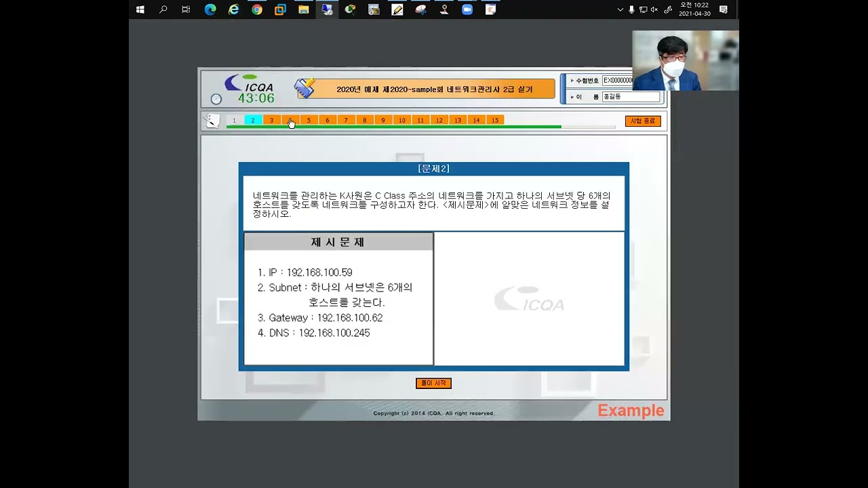Viewport: 868px width, 488px height.
Task: Click the 43:06 remaining time display
Action: [x=256, y=98]
